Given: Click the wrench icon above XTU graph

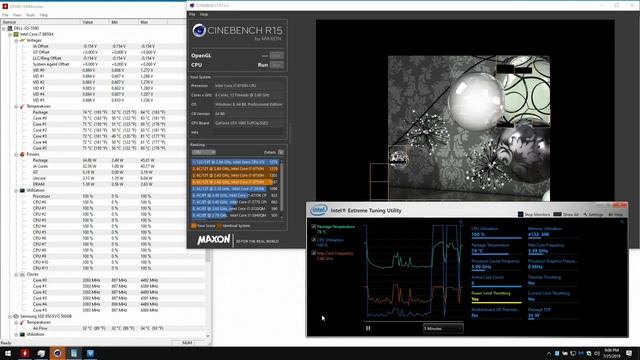Looking at the screenshot, I should click(461, 222).
